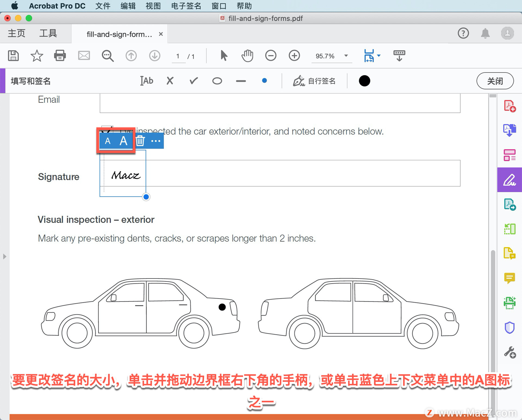Screen dimensions: 522x420
Task: Open More Tools wrench icon
Action: (x=510, y=352)
